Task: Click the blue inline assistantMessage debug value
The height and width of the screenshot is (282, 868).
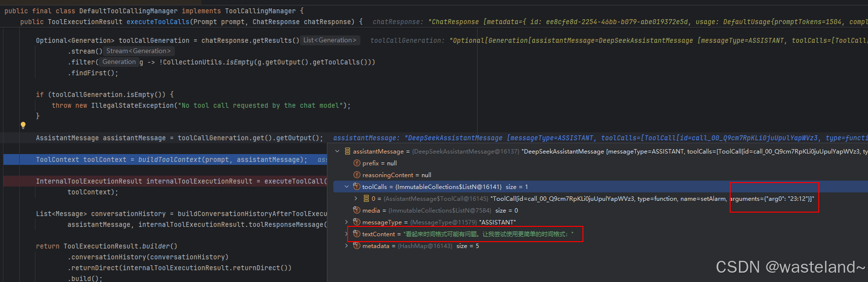Action: click(x=601, y=138)
